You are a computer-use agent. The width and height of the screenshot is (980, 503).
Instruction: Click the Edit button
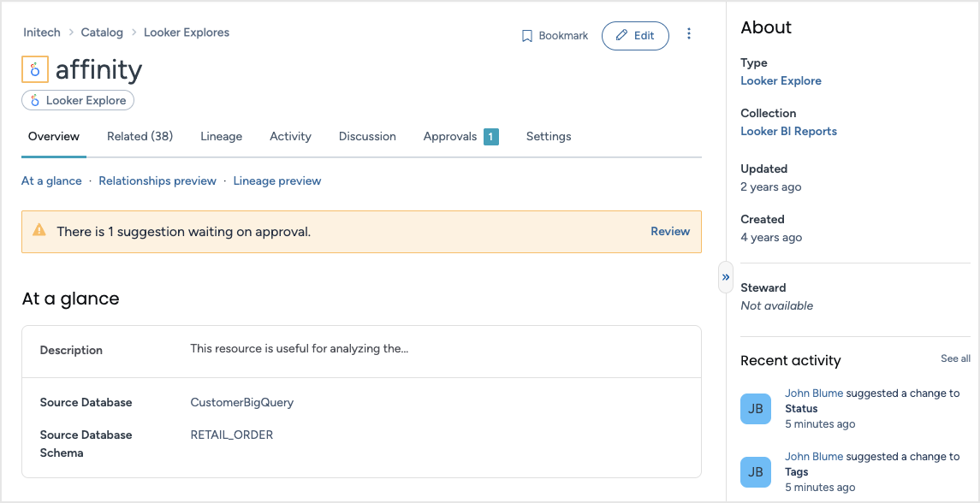coord(635,35)
